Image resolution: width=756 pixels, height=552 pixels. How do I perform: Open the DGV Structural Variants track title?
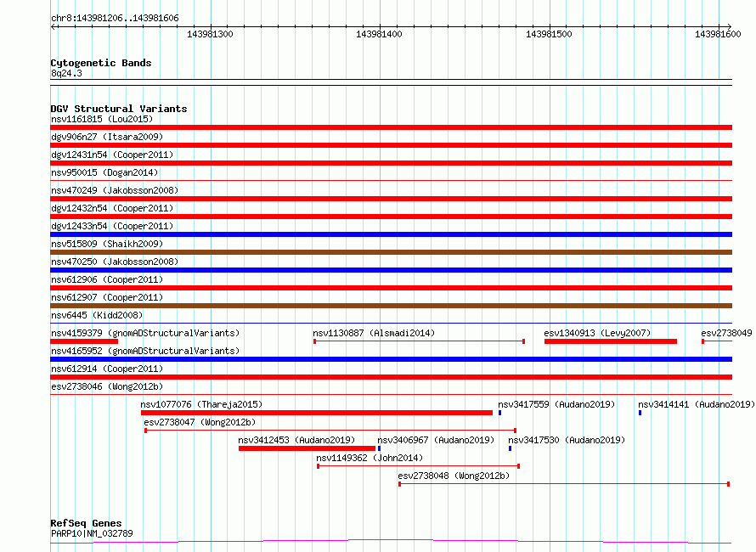click(119, 109)
